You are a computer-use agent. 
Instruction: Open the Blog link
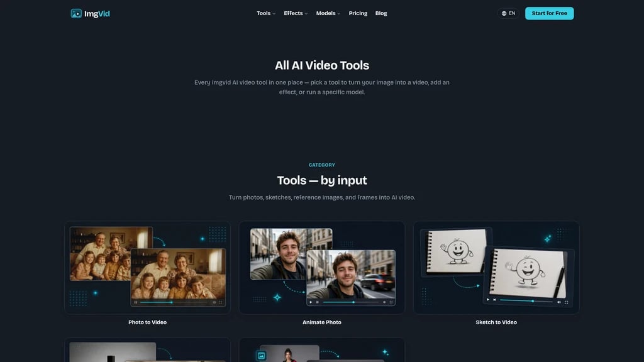(380, 14)
